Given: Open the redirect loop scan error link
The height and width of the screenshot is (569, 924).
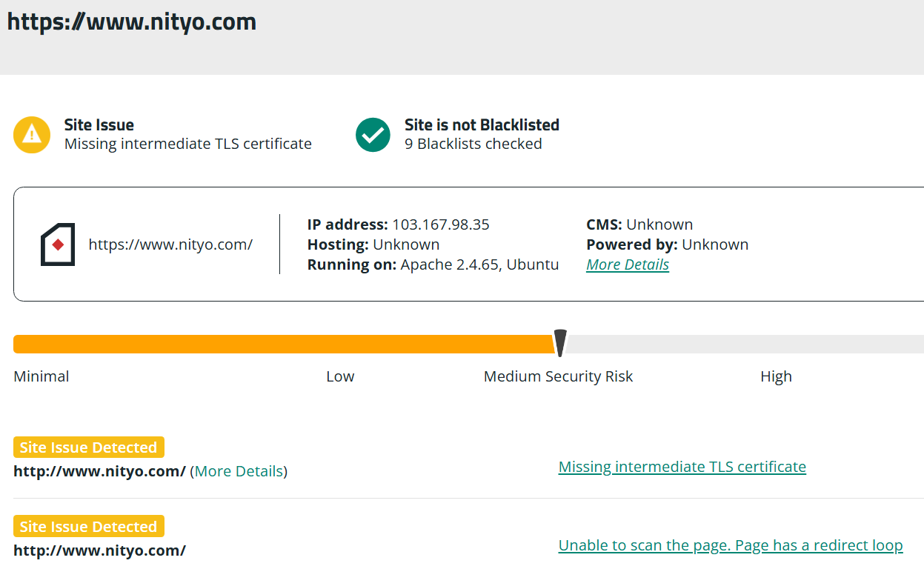Looking at the screenshot, I should [x=730, y=545].
